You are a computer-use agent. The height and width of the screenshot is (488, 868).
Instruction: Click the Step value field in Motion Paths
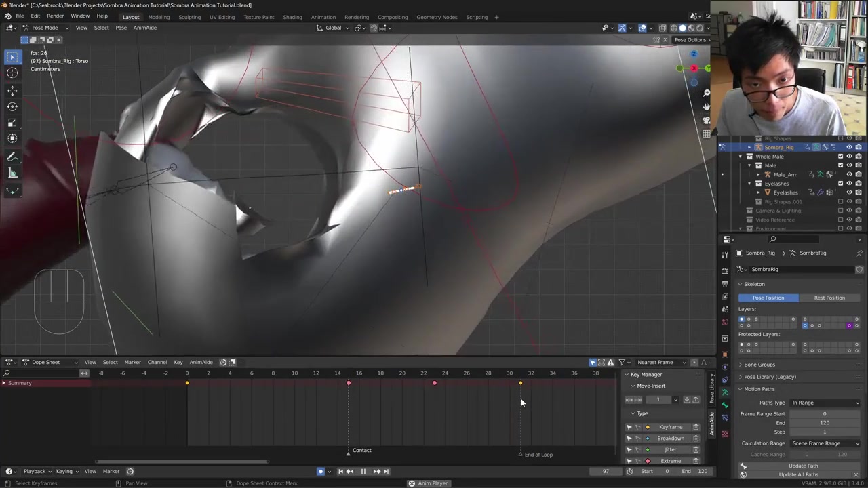[825, 432]
